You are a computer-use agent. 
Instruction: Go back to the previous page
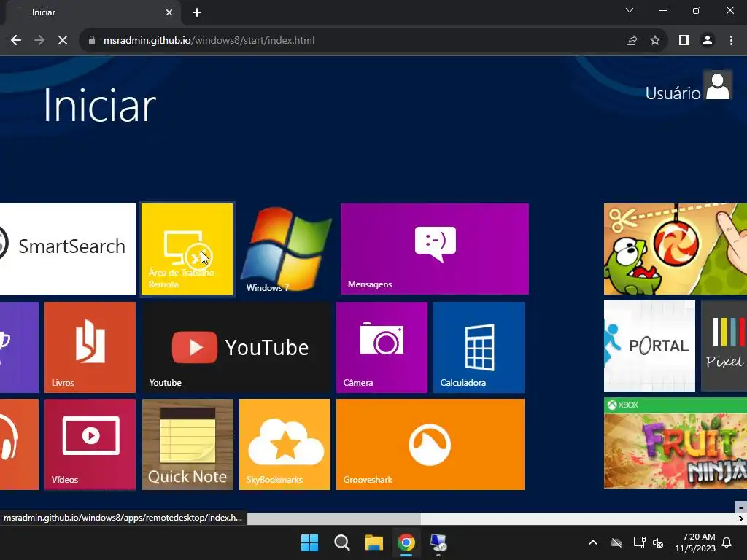[16, 41]
